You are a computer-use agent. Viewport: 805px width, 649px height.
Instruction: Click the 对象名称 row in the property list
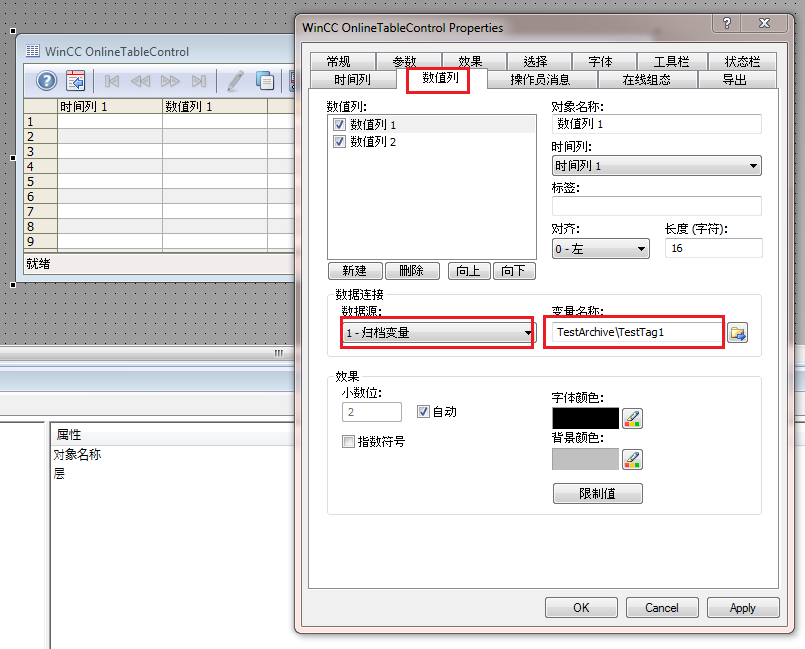coord(78,454)
